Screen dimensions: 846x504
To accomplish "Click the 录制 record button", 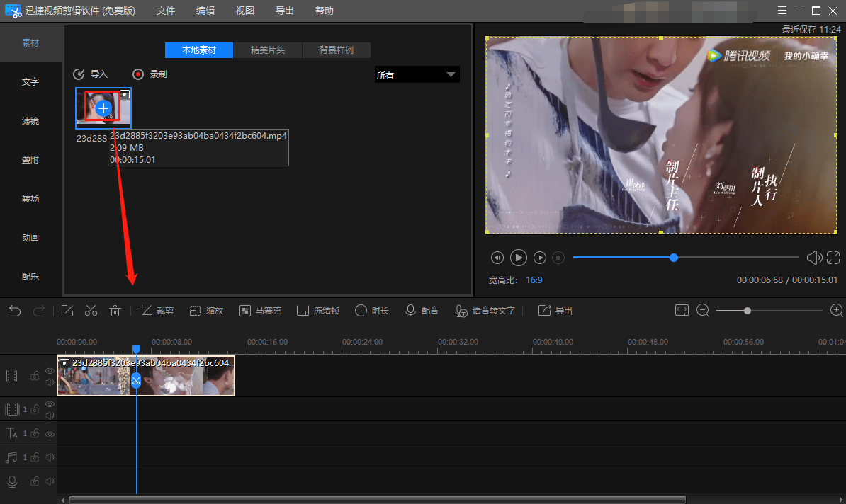I will [x=150, y=74].
